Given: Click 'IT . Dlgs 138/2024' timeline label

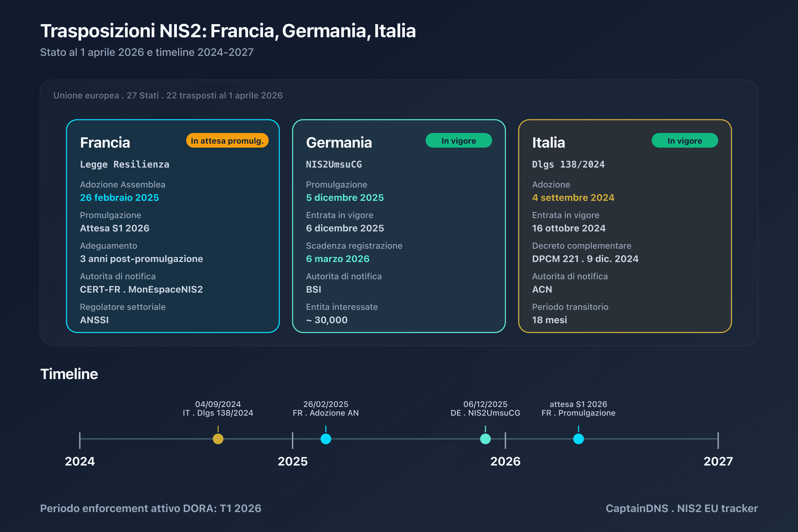Looking at the screenshot, I should coord(218,413).
